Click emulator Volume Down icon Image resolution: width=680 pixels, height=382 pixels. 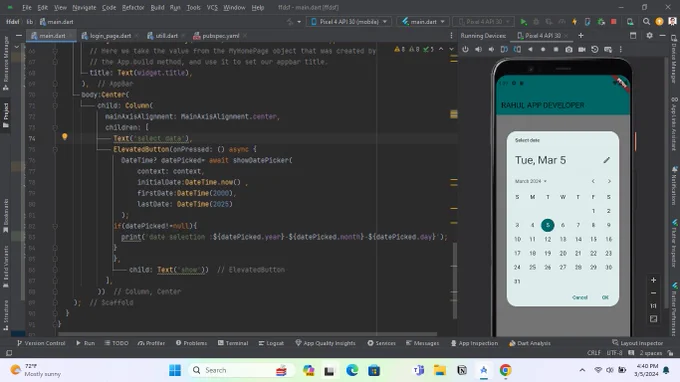(491, 49)
